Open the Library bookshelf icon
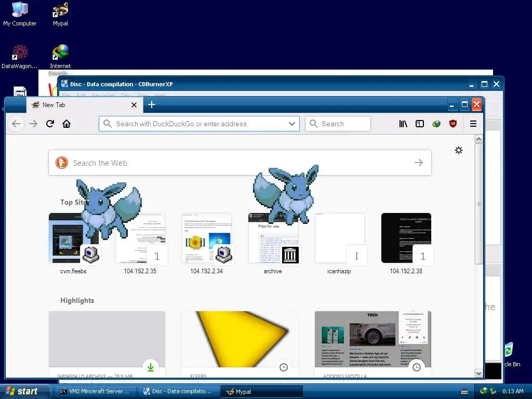 click(x=403, y=124)
